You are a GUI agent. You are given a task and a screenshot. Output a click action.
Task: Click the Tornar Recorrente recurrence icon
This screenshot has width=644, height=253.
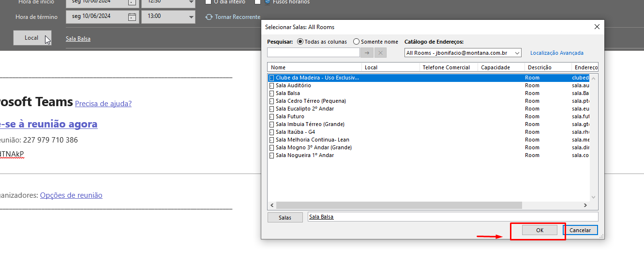tap(209, 17)
